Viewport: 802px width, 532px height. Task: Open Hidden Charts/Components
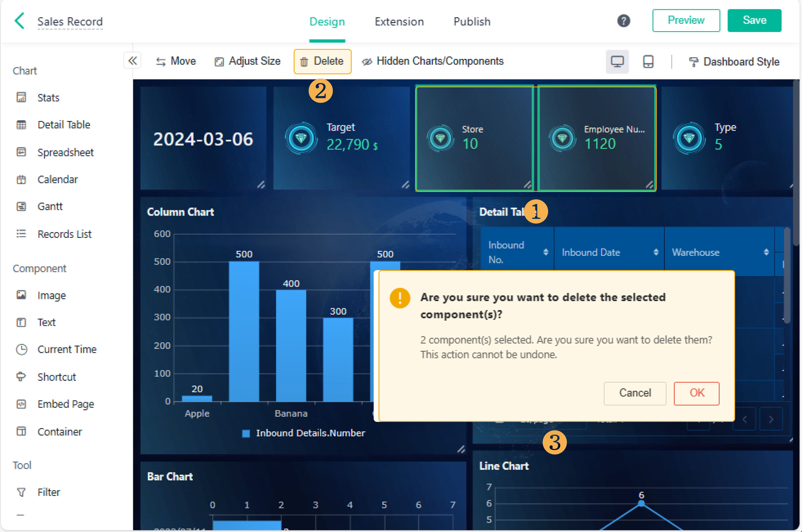pos(433,61)
